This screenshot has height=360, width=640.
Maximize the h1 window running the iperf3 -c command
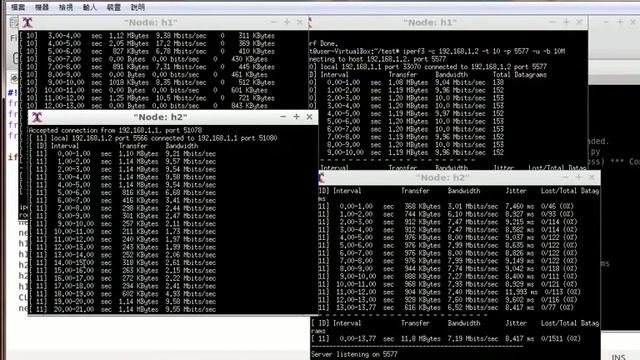[566, 22]
